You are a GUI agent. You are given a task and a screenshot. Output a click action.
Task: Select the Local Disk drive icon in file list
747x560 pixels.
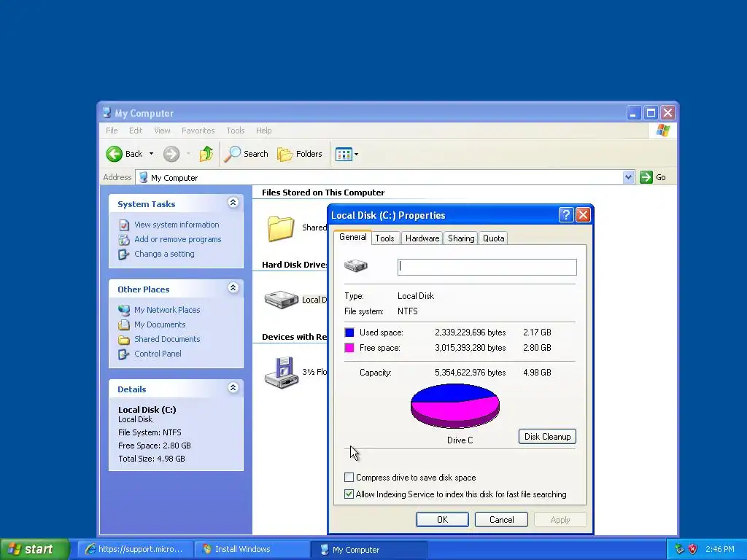pyautogui.click(x=282, y=300)
